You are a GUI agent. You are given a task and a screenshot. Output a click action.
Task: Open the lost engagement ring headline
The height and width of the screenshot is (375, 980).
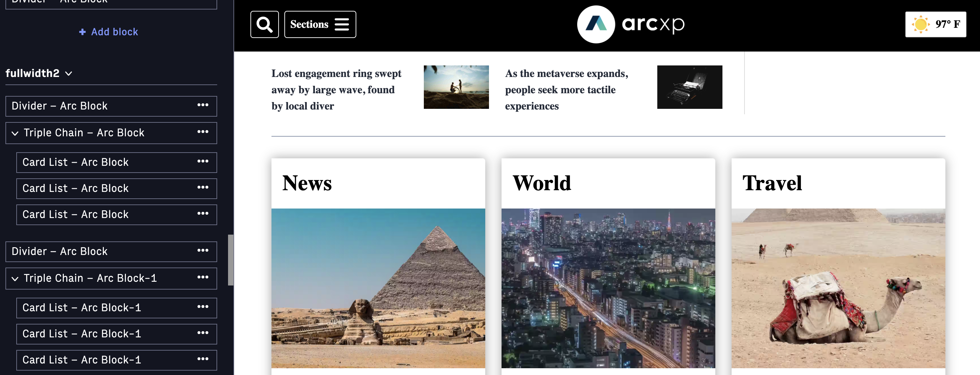[336, 90]
